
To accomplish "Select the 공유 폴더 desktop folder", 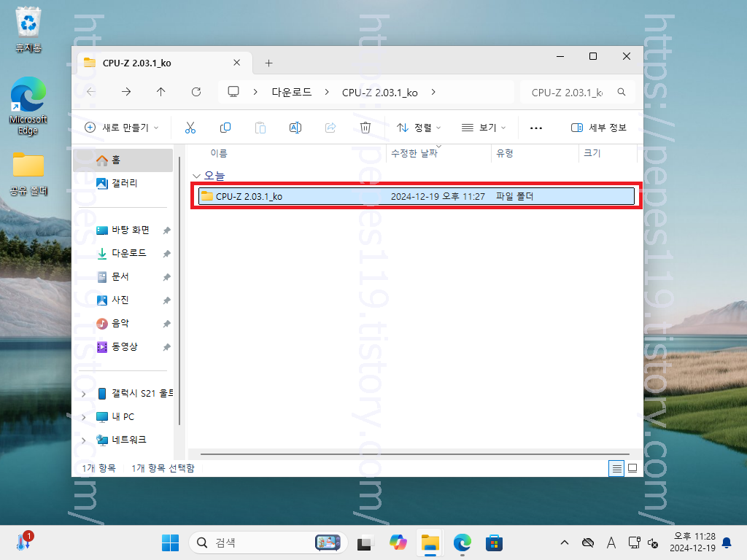I will pos(28,174).
